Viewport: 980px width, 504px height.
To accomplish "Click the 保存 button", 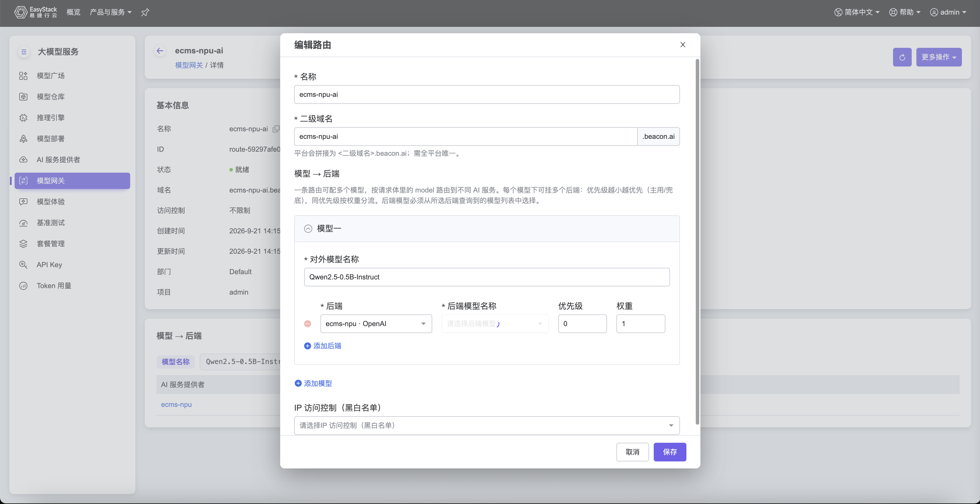I will coord(669,452).
